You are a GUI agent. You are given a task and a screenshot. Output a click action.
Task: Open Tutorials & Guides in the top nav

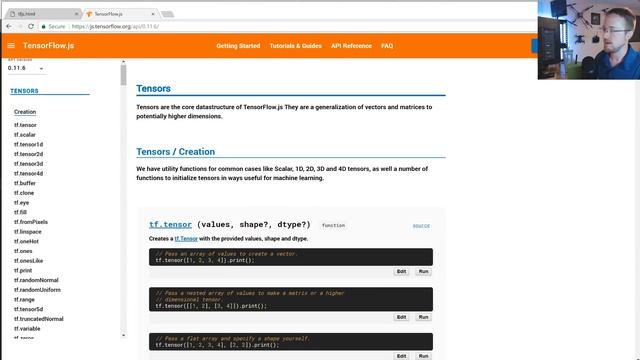coord(296,46)
